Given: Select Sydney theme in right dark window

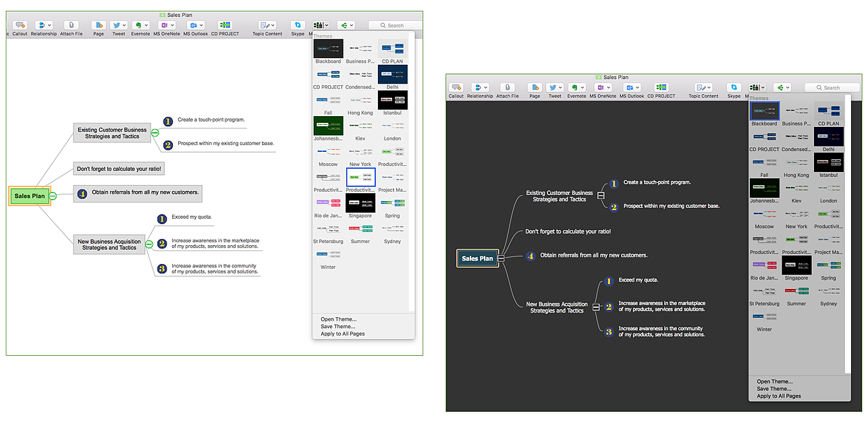Looking at the screenshot, I should coord(829,291).
